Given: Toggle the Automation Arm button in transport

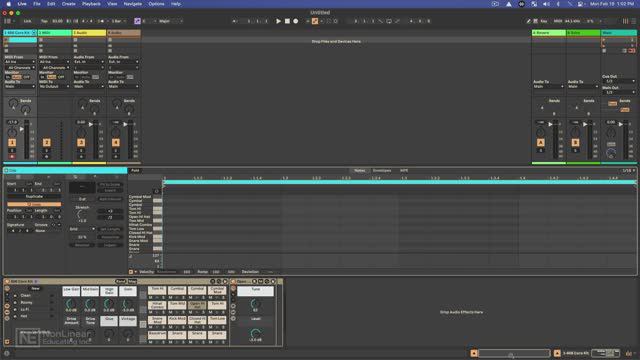Looking at the screenshot, I should click(x=315, y=21).
